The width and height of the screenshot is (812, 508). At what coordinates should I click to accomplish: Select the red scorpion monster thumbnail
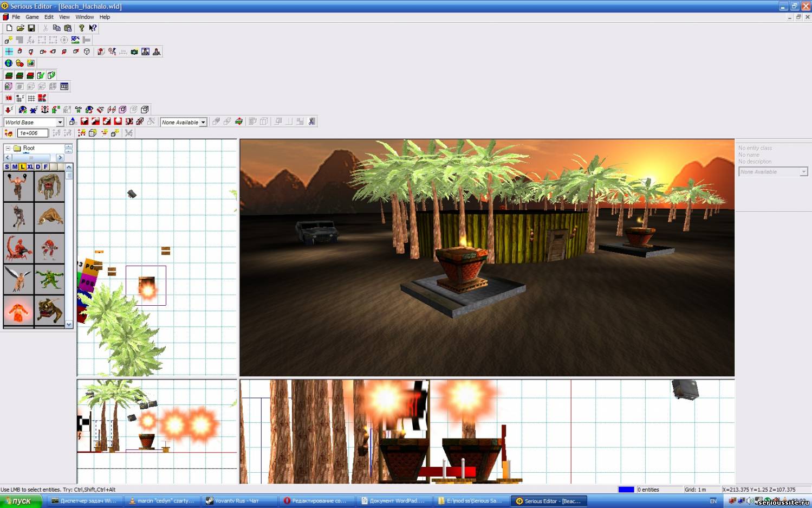[18, 248]
